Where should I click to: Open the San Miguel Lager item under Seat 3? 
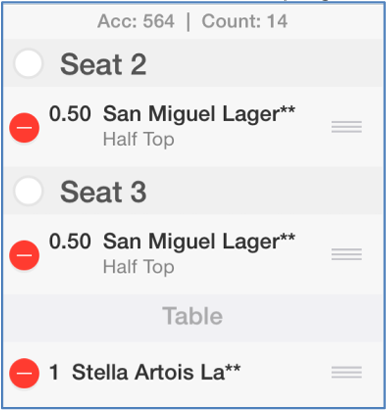tap(199, 241)
